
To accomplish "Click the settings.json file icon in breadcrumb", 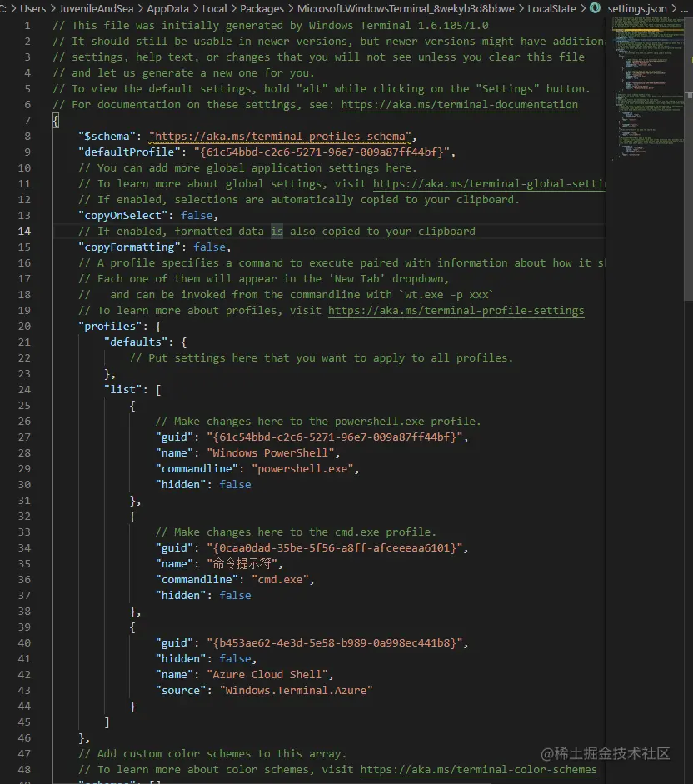I will (x=595, y=8).
